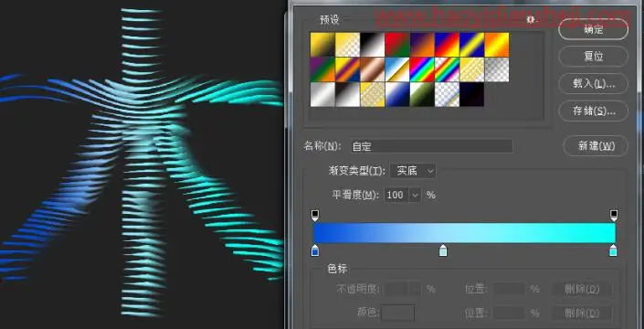
Task: Select the yellow-to-black gradient preset
Action: click(322, 45)
